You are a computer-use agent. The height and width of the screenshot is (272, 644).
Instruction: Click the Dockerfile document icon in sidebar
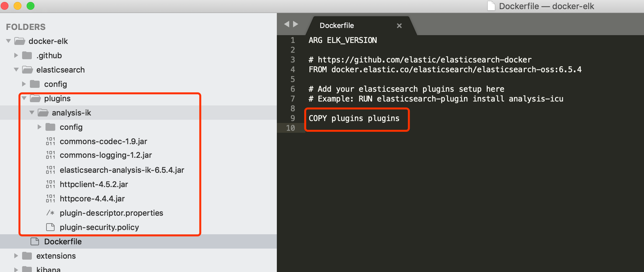coord(35,241)
